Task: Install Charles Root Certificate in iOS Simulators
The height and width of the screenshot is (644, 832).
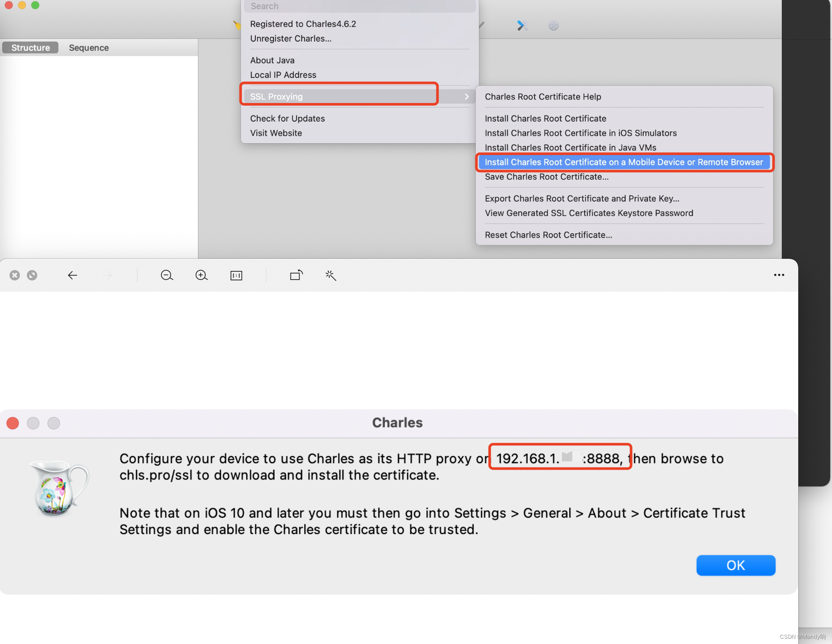Action: pyautogui.click(x=624, y=133)
